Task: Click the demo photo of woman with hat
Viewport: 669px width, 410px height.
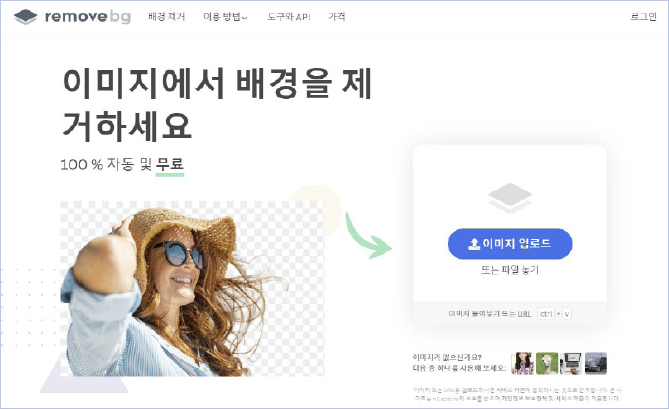Action: click(192, 289)
